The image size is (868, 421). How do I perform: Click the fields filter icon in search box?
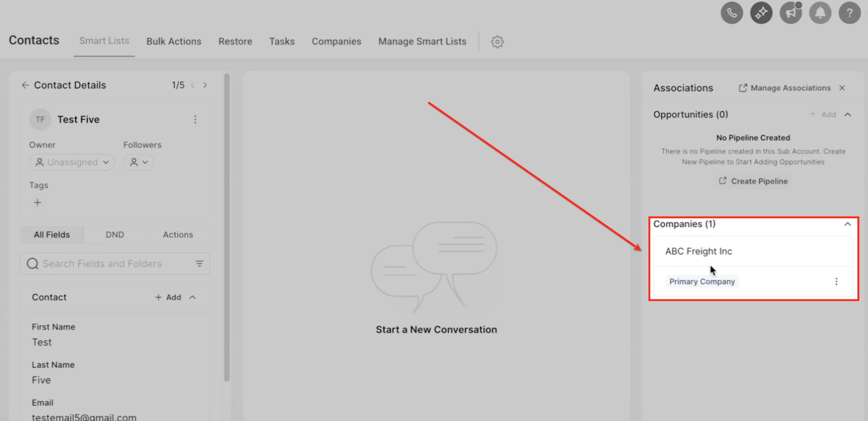coord(199,264)
